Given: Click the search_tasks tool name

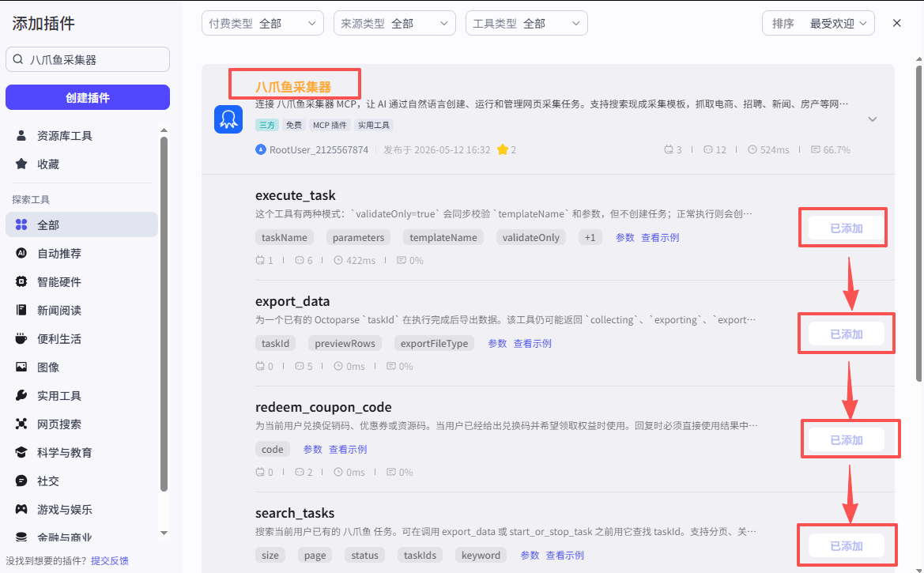Looking at the screenshot, I should (x=295, y=513).
